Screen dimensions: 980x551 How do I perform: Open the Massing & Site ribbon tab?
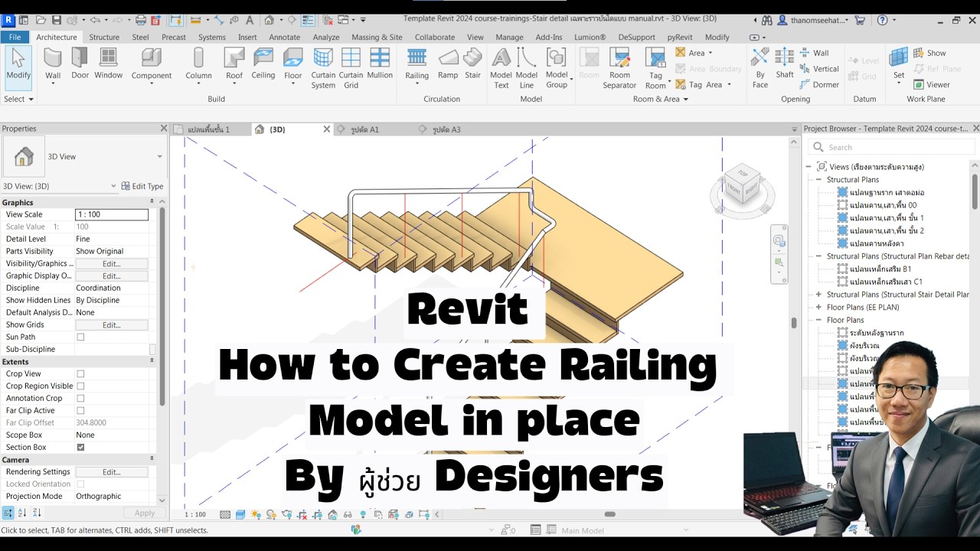[377, 37]
